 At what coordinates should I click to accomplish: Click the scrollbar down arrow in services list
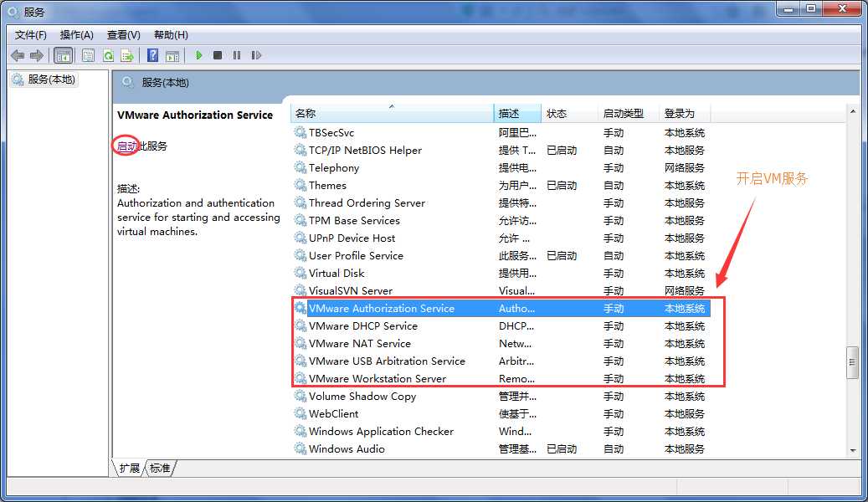(x=852, y=451)
